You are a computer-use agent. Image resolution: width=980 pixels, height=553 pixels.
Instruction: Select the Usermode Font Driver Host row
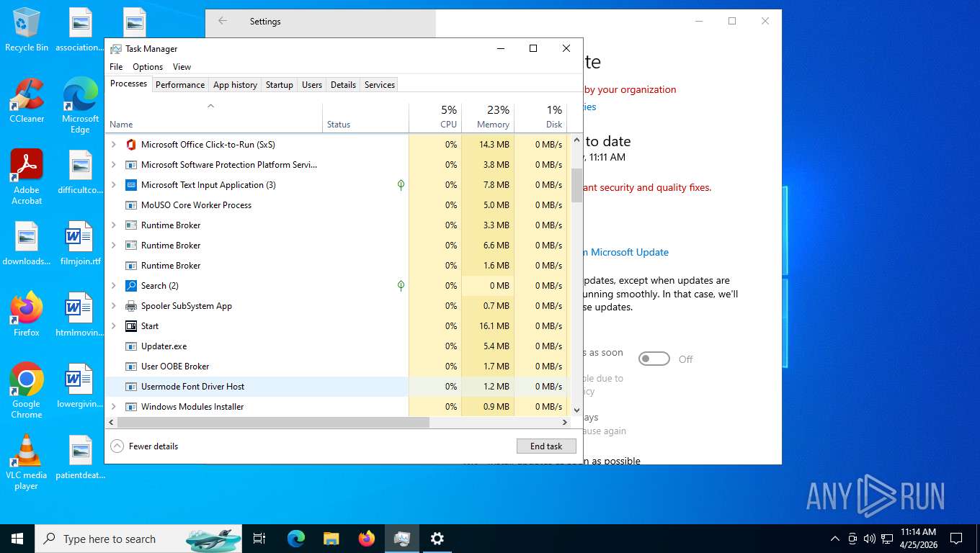[x=338, y=387]
